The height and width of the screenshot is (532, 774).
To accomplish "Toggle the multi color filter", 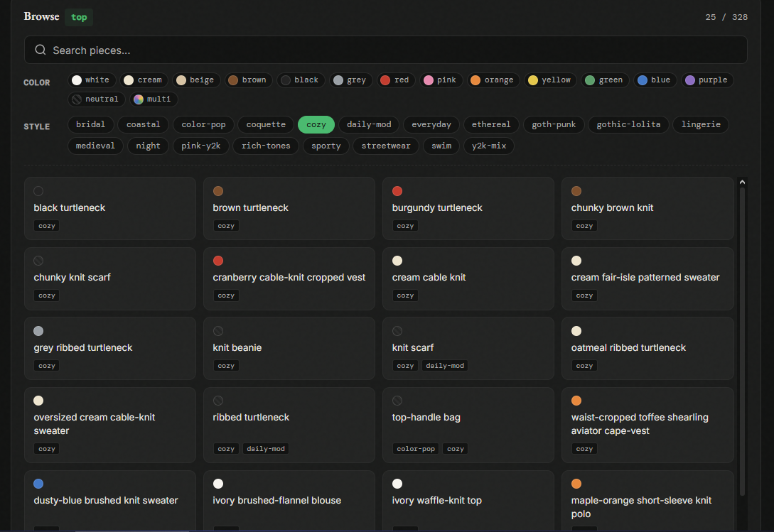I will 154,99.
